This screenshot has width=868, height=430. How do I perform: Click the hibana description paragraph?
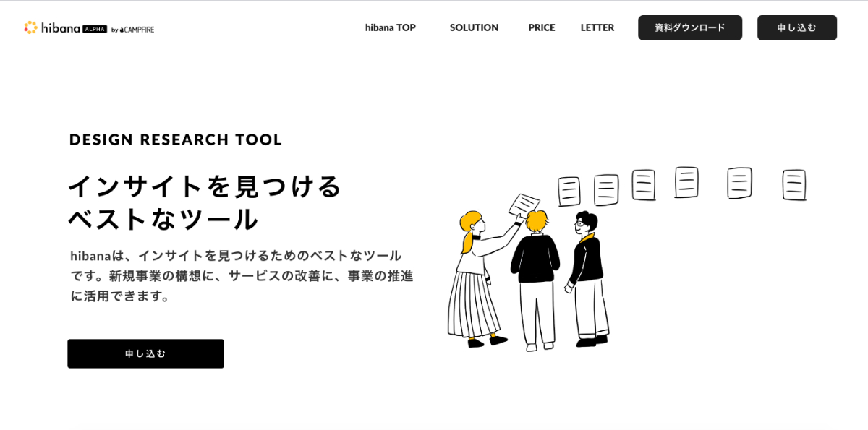click(242, 275)
